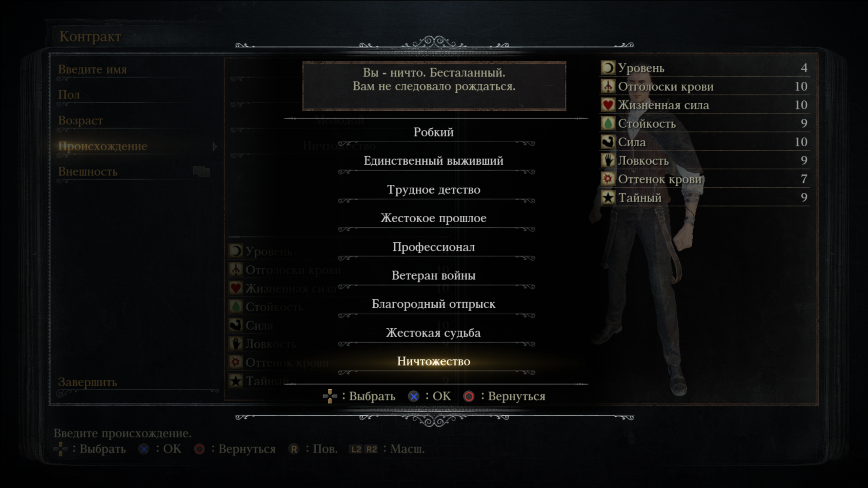This screenshot has height=488, width=868.
Task: Expand the Происхождение arrow in sidebar
Action: 215,146
